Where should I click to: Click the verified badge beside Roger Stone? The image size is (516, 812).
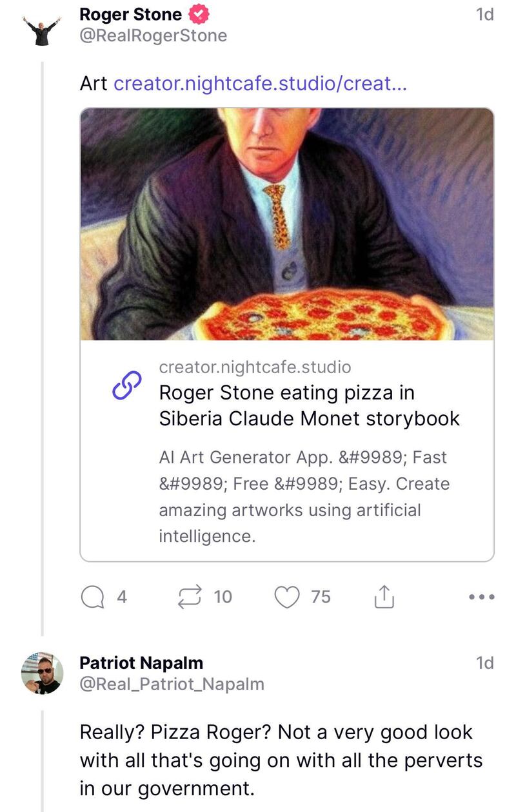pyautogui.click(x=197, y=14)
